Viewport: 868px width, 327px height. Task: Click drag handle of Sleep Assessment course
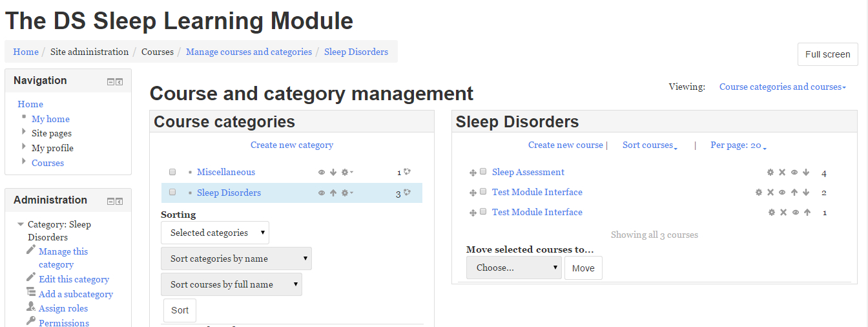pyautogui.click(x=473, y=173)
